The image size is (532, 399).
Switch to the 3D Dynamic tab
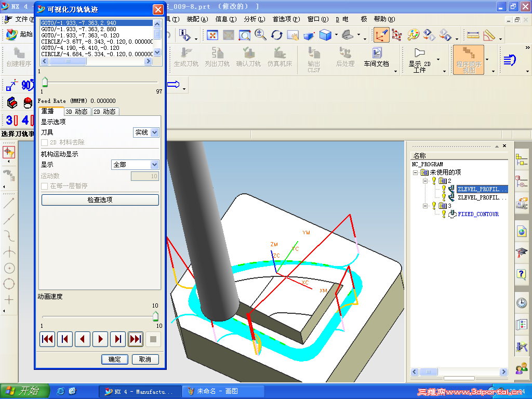click(x=77, y=112)
